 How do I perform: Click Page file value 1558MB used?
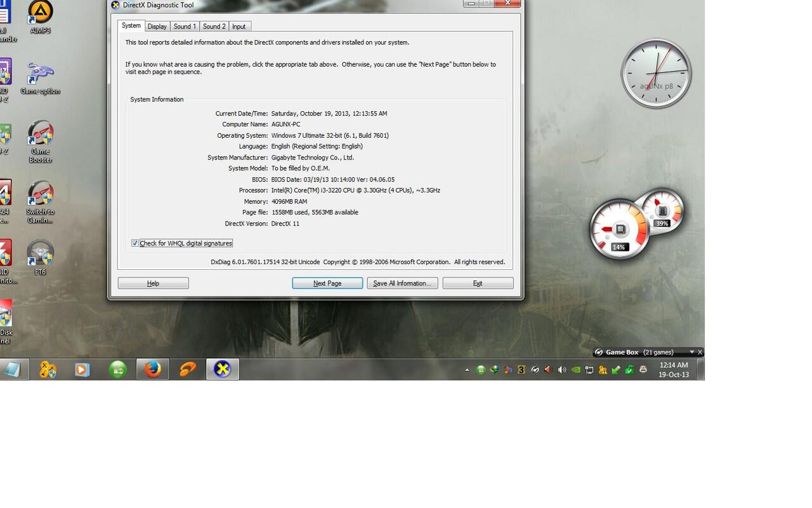click(315, 212)
